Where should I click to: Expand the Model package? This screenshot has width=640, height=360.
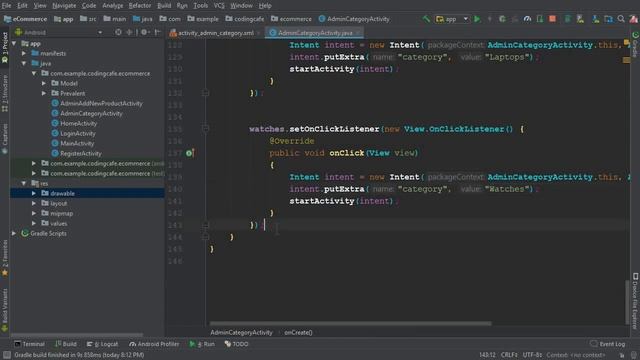[44, 83]
